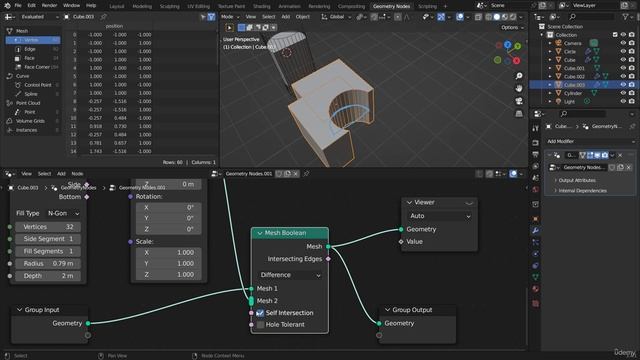Open the Add Modifier dropdown
This screenshot has height=360, width=640.
590,141
